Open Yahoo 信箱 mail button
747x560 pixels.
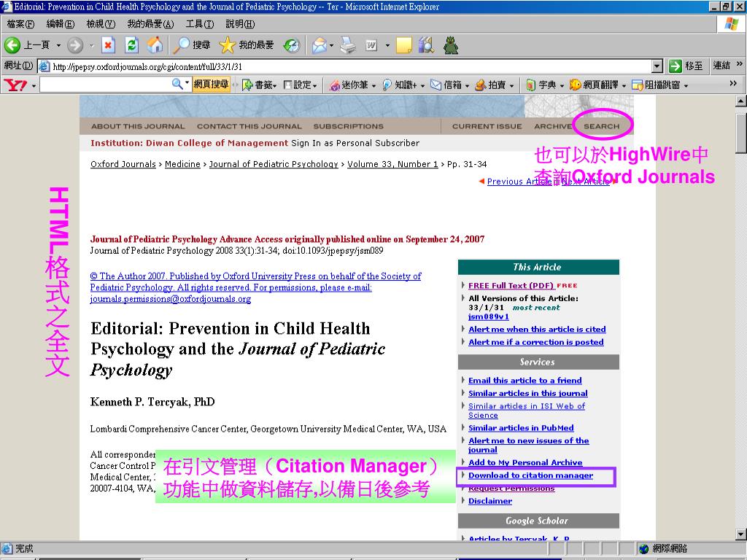(449, 85)
